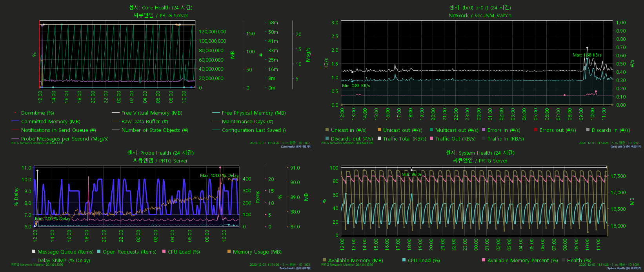Click 씨큐앤엠 / PRTG Server under Probe Health
Image resolution: width=644 pixels, height=272 pixels.
160,161
